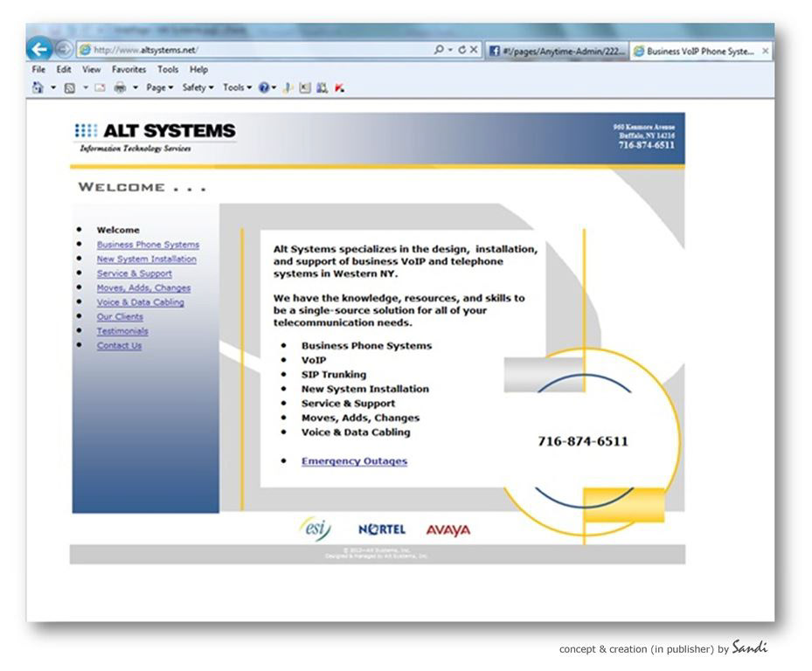Click the gray K square toolbar icon
This screenshot has width=812, height=671.
point(305,87)
